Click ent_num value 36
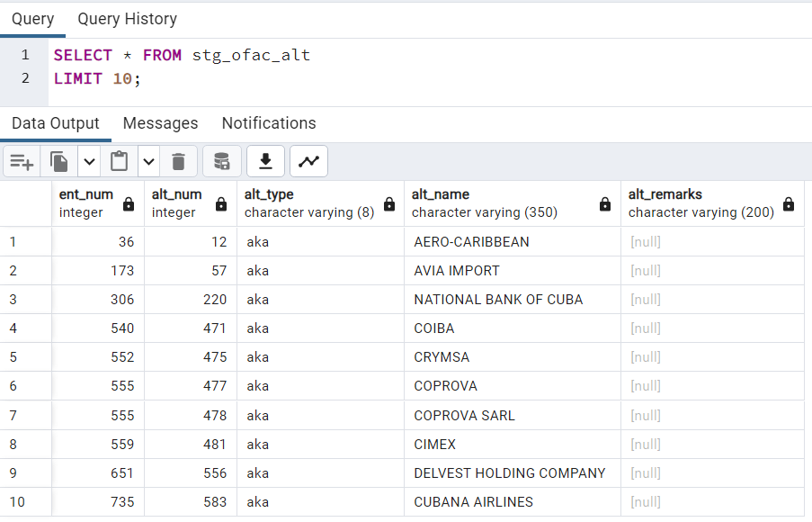Image resolution: width=812 pixels, height=522 pixels. [x=98, y=242]
